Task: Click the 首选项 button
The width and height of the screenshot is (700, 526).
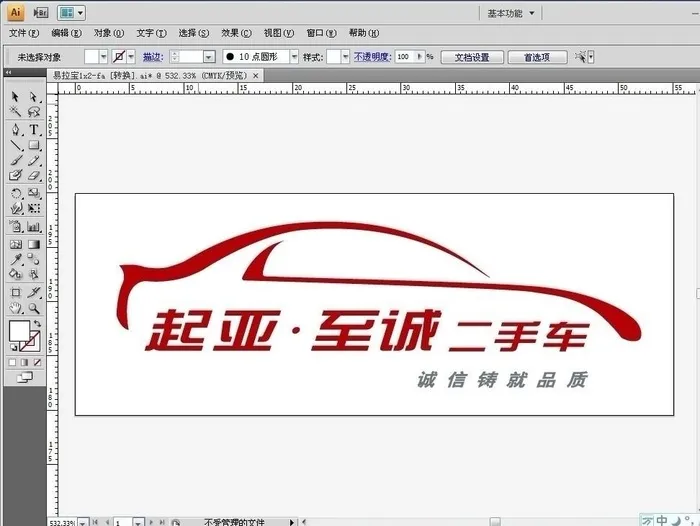Action: (x=536, y=57)
